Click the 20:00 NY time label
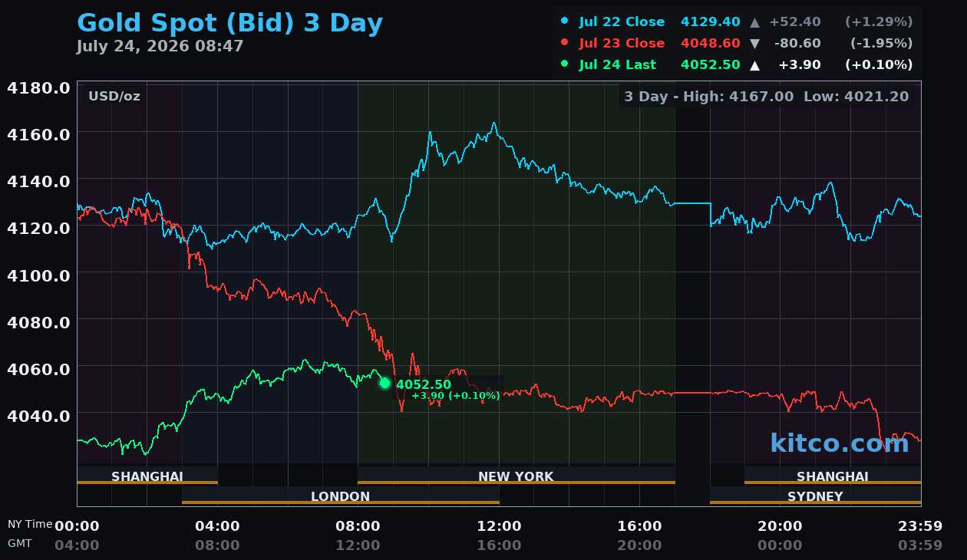 tap(780, 525)
